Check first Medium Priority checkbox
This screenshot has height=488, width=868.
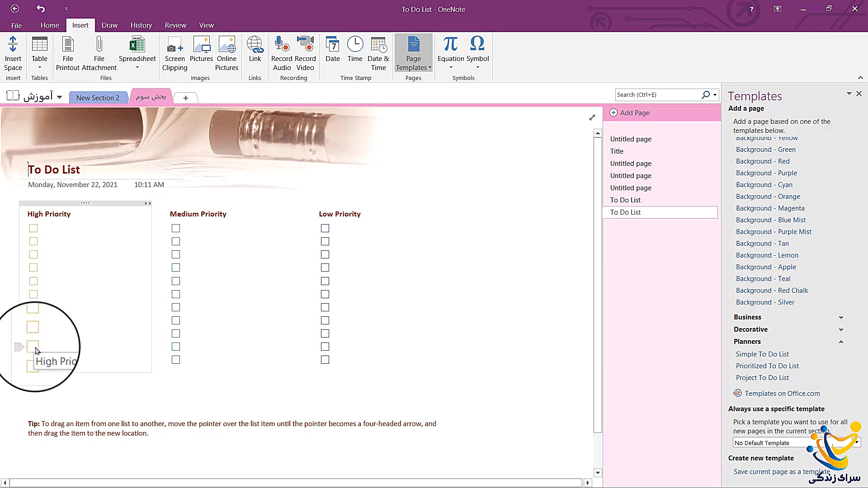coord(176,228)
